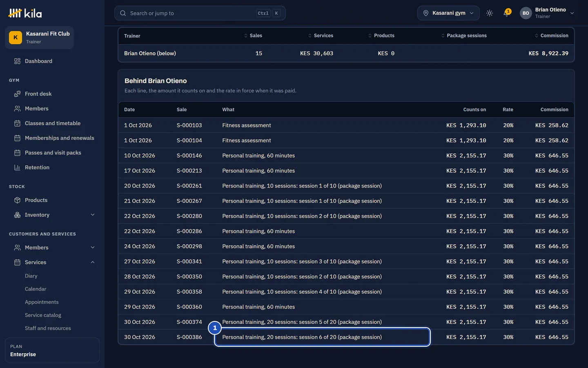This screenshot has height=368, width=588.
Task: Click the search magnifier icon
Action: click(123, 13)
